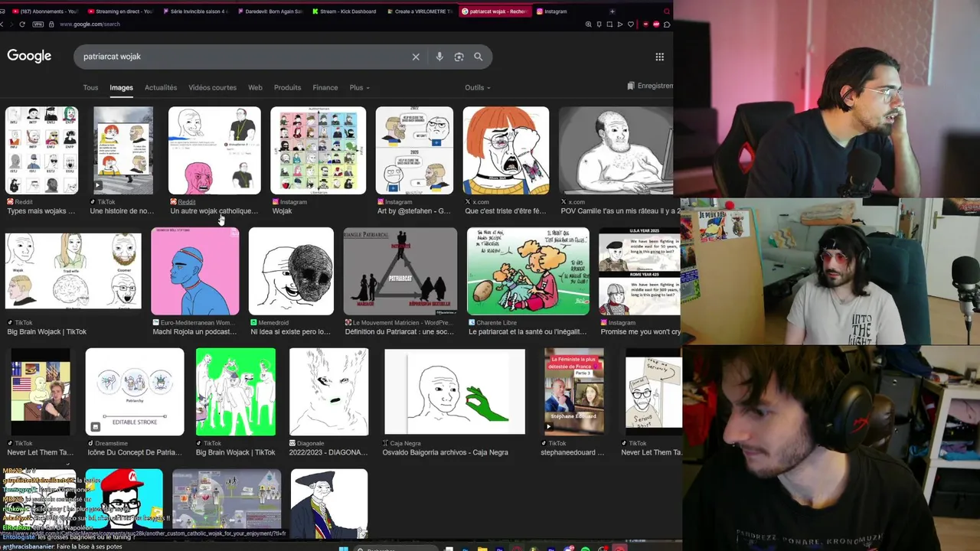
Task: Expand the Plus dropdown
Action: pos(359,87)
